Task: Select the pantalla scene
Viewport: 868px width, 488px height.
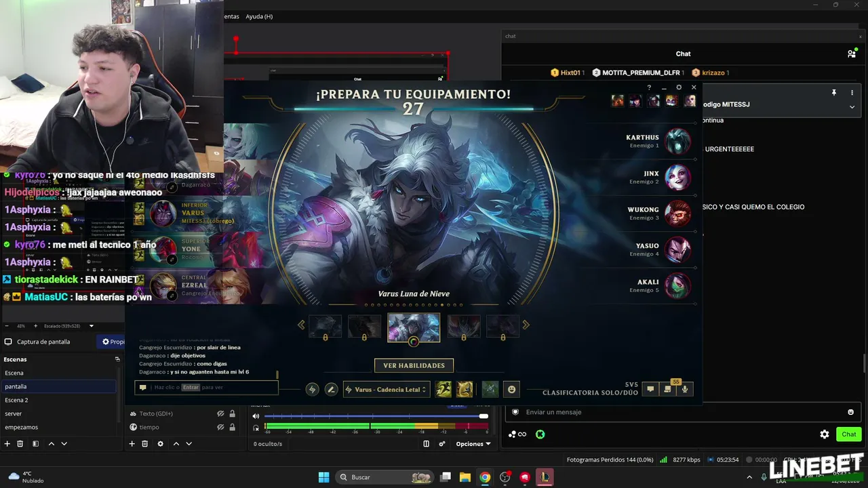Action: [x=58, y=386]
